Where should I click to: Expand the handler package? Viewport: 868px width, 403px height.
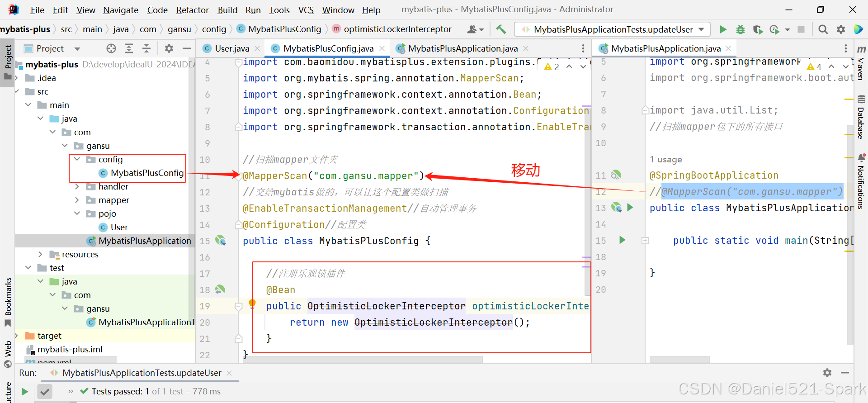[77, 186]
